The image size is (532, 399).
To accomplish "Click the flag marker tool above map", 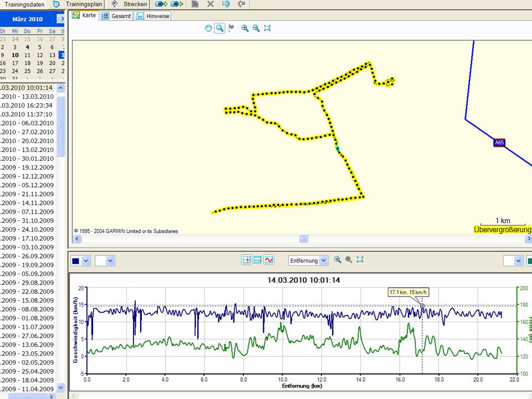I will 231,28.
